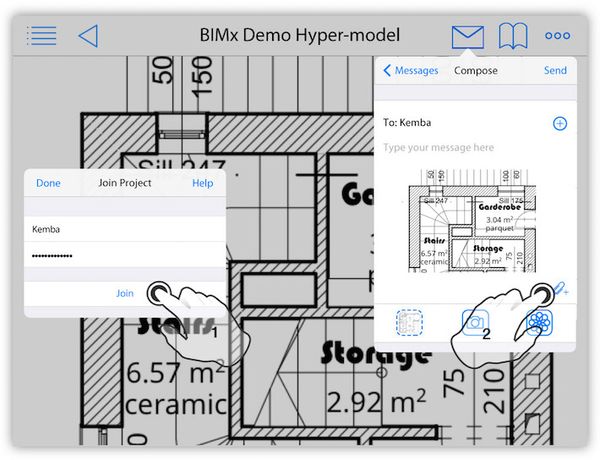Select the To: Kemba recipient field
This screenshot has height=460, width=600.
pos(475,122)
